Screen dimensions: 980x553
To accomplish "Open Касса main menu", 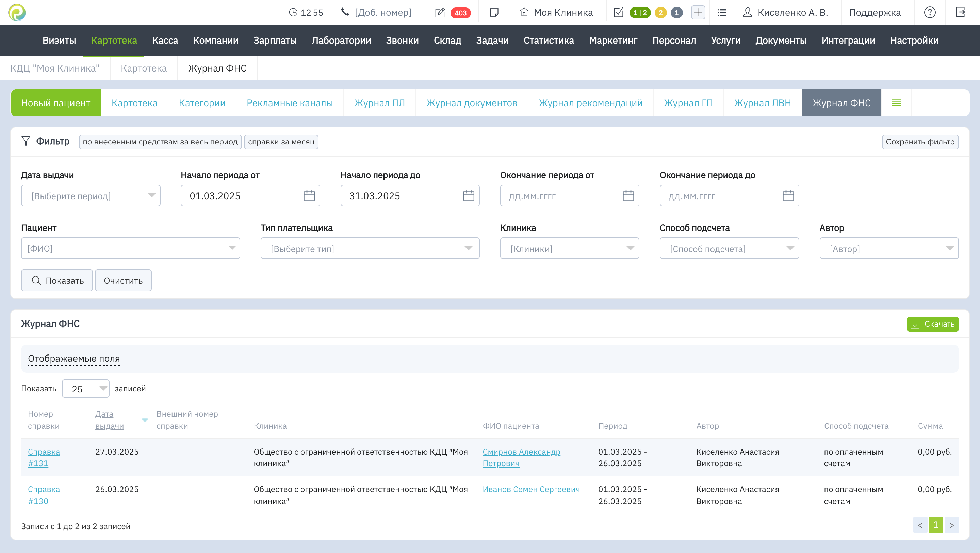I will [x=165, y=40].
